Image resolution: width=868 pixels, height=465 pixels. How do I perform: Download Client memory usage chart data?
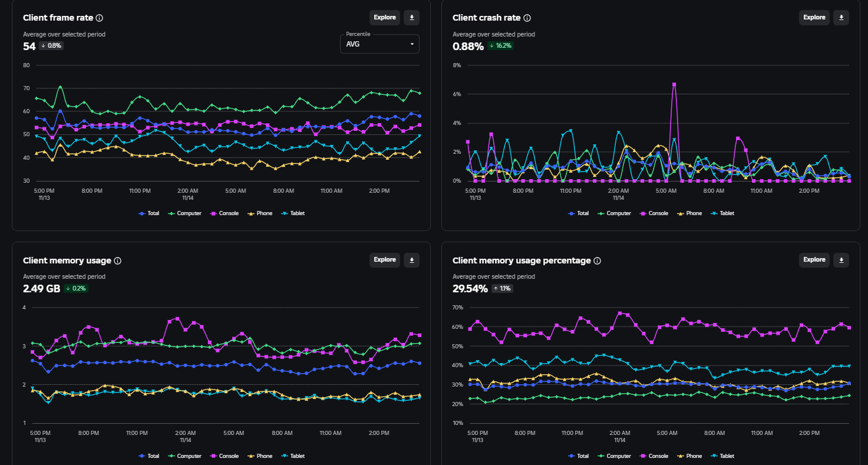411,260
